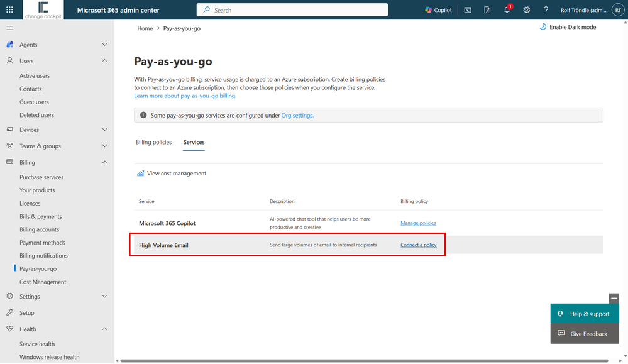
Task: Open Payment methods page
Action: (42, 243)
